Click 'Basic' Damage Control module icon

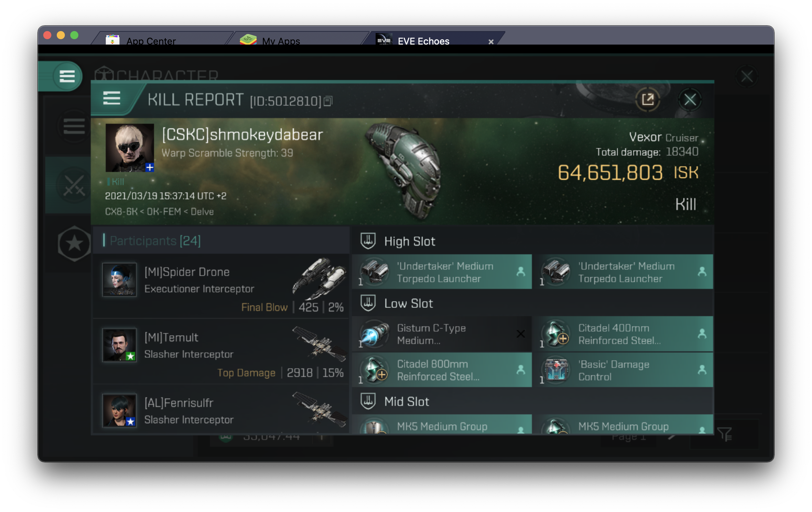click(556, 370)
